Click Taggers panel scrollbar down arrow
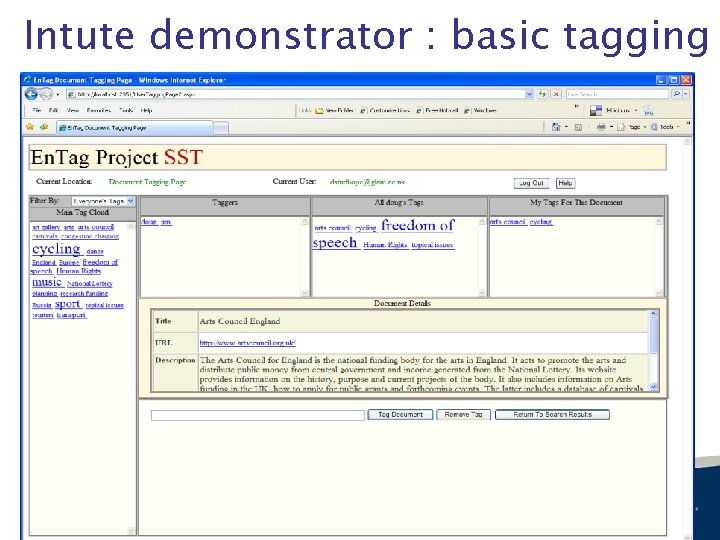The width and height of the screenshot is (720, 540). (304, 293)
